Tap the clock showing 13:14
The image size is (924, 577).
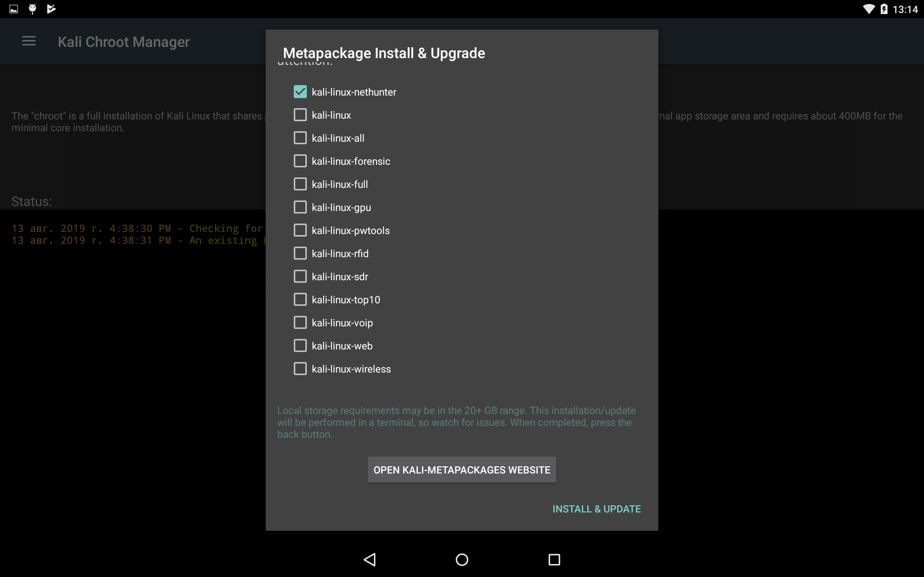point(905,9)
